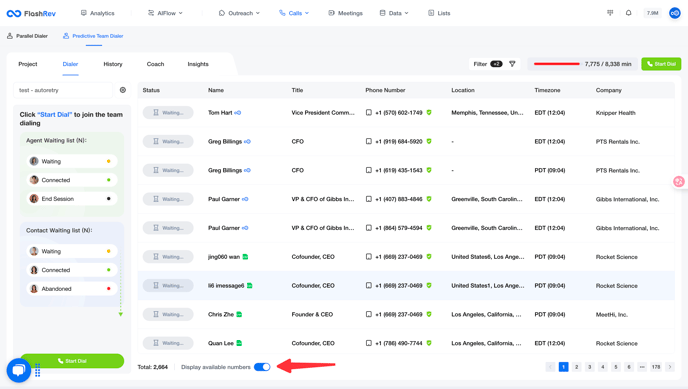Click source icon beside jing060 wan
Screen dimensions: 688x389
pyautogui.click(x=245, y=257)
